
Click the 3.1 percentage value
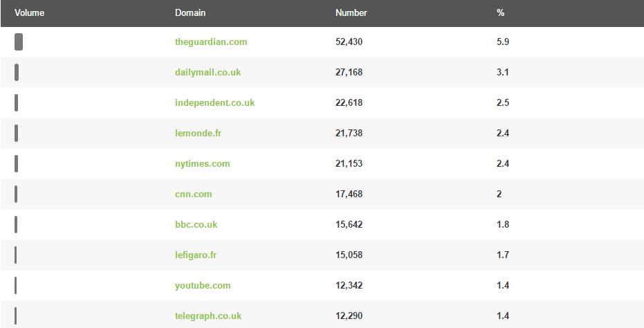point(503,73)
